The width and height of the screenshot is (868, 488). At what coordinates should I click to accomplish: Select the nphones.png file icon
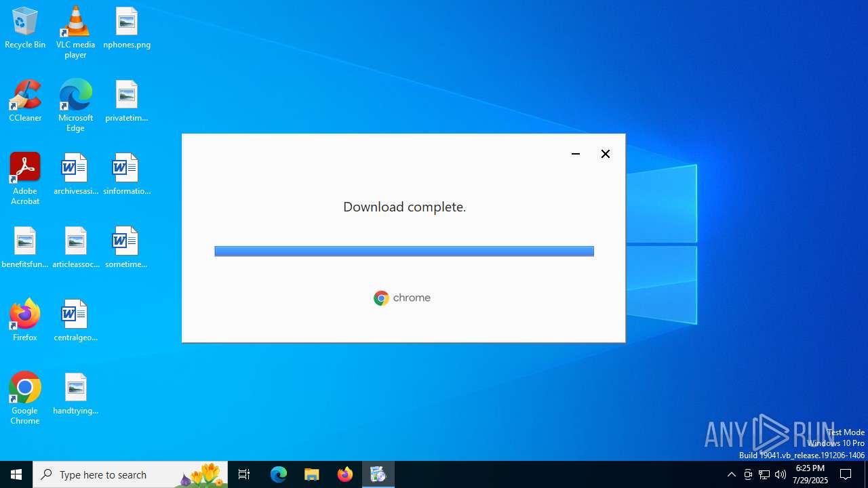tap(127, 28)
